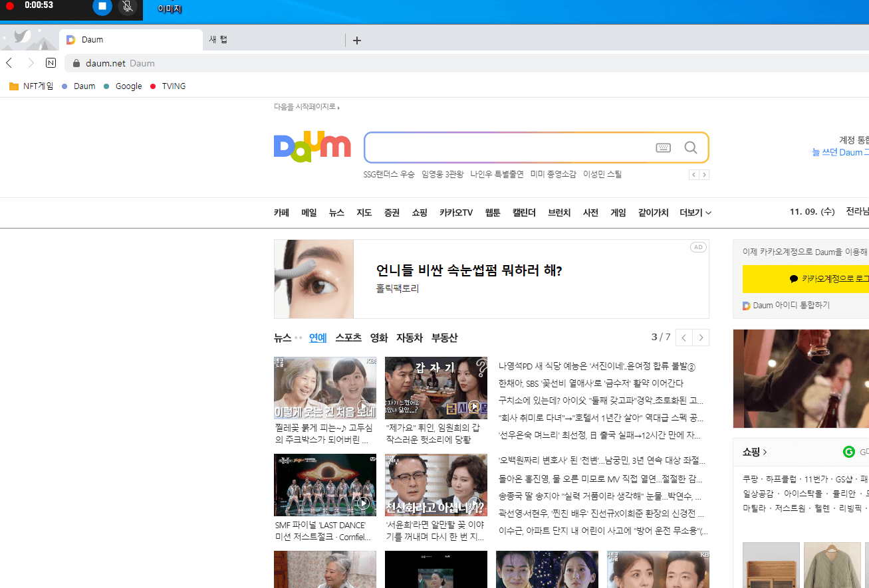Go back with browser back arrow
This screenshot has width=869, height=588.
[9, 63]
